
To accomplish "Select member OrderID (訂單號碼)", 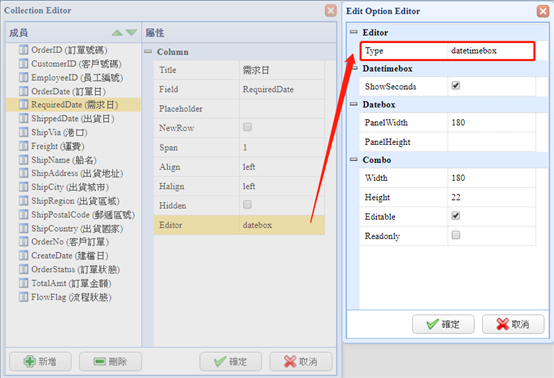I will tap(69, 50).
